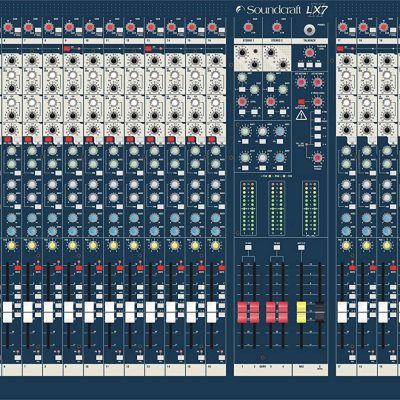Click channel 14 black LF EQ knob
The image size is (400, 400).
[174, 129]
